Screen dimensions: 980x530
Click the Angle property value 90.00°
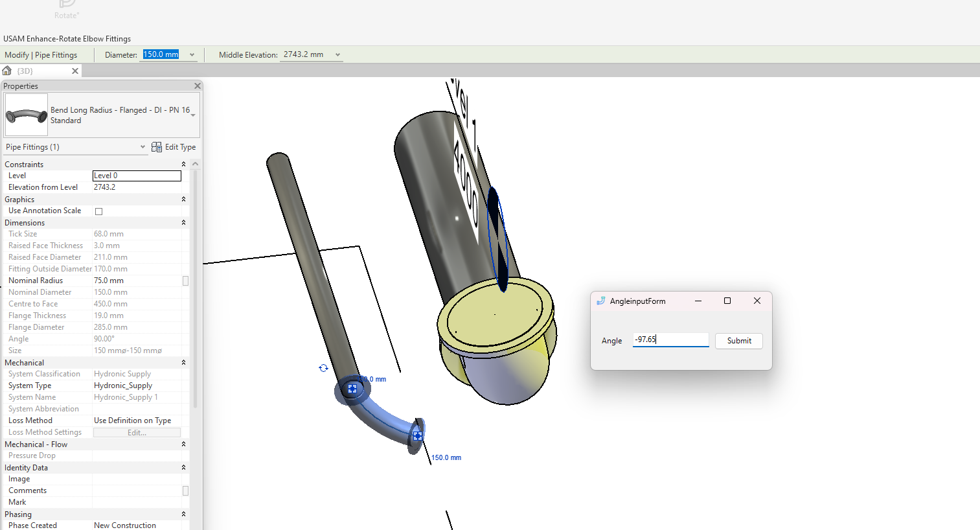coord(104,339)
